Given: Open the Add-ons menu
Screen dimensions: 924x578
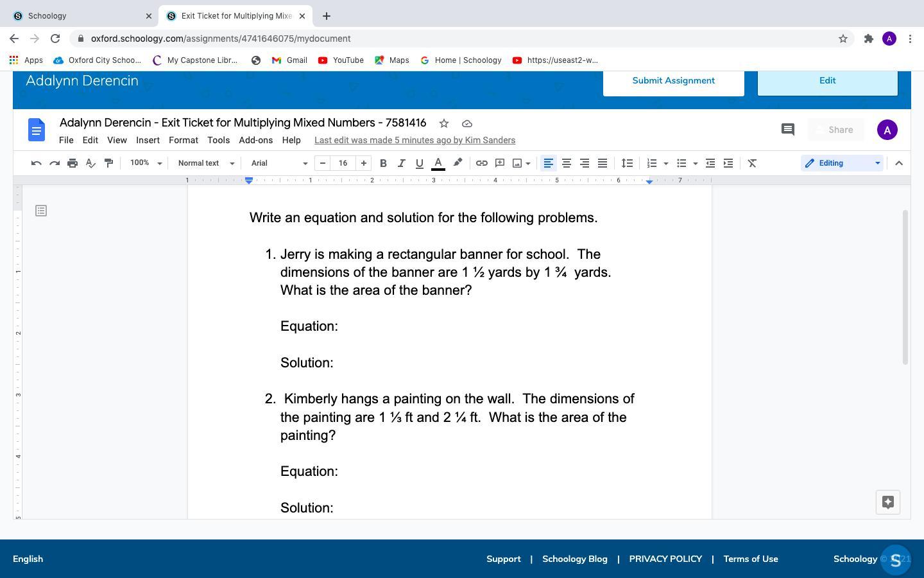Looking at the screenshot, I should [255, 140].
